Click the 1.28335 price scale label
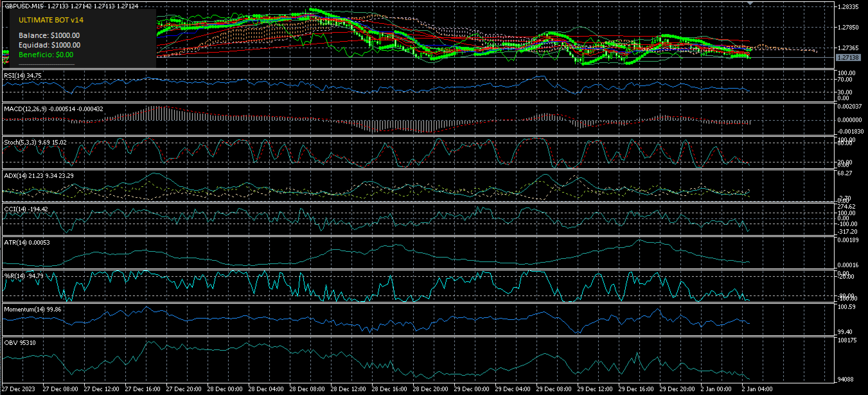The height and width of the screenshot is (395, 868). tap(849, 6)
